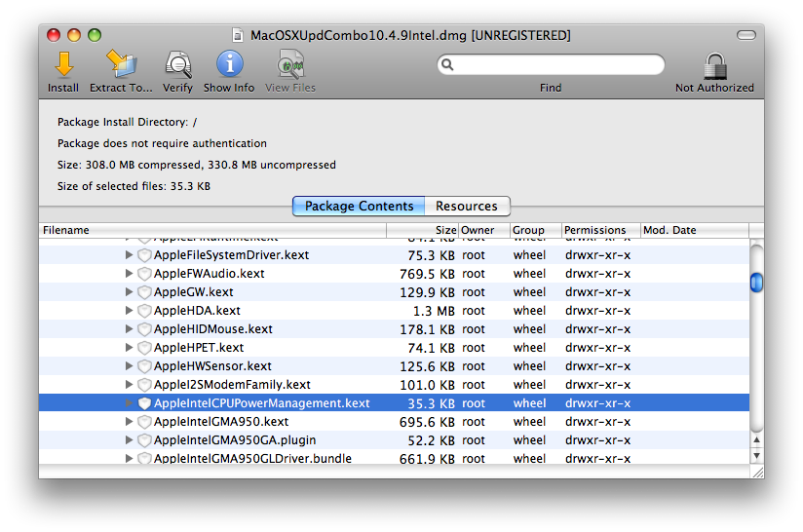Select the Package Contents tab

pyautogui.click(x=359, y=207)
